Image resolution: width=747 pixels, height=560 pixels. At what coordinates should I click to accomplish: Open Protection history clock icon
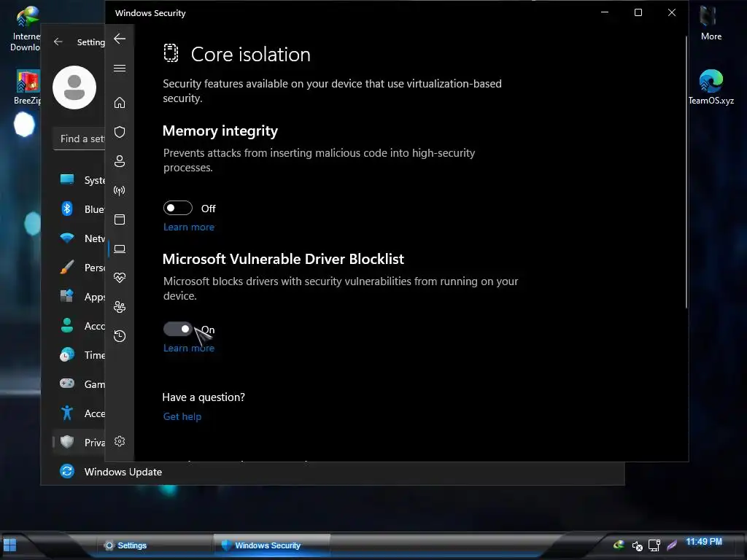tap(120, 336)
